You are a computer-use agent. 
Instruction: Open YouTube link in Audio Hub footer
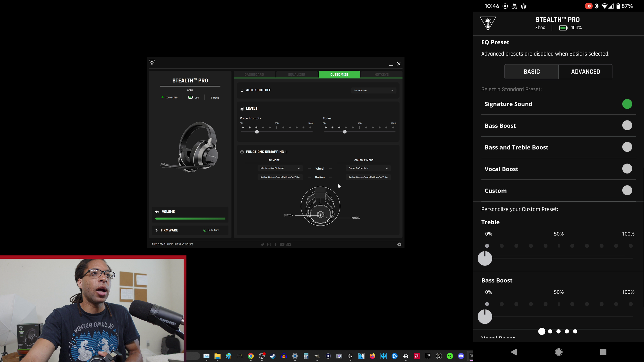coord(282,244)
